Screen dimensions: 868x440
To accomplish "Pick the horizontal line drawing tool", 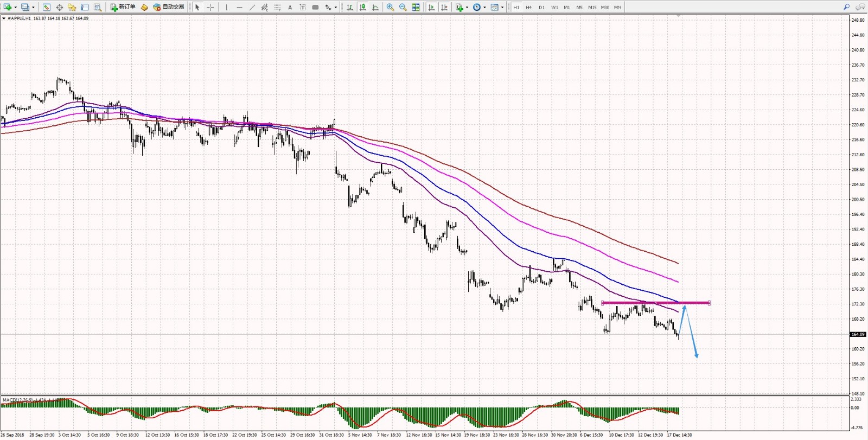I will (239, 7).
